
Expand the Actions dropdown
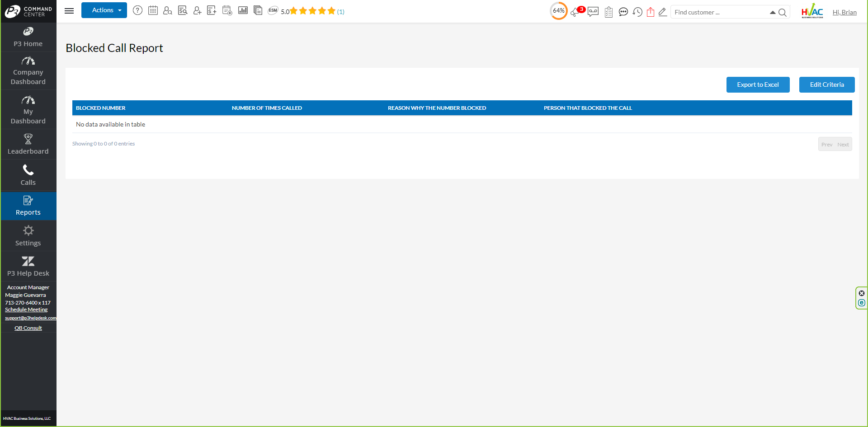click(104, 10)
